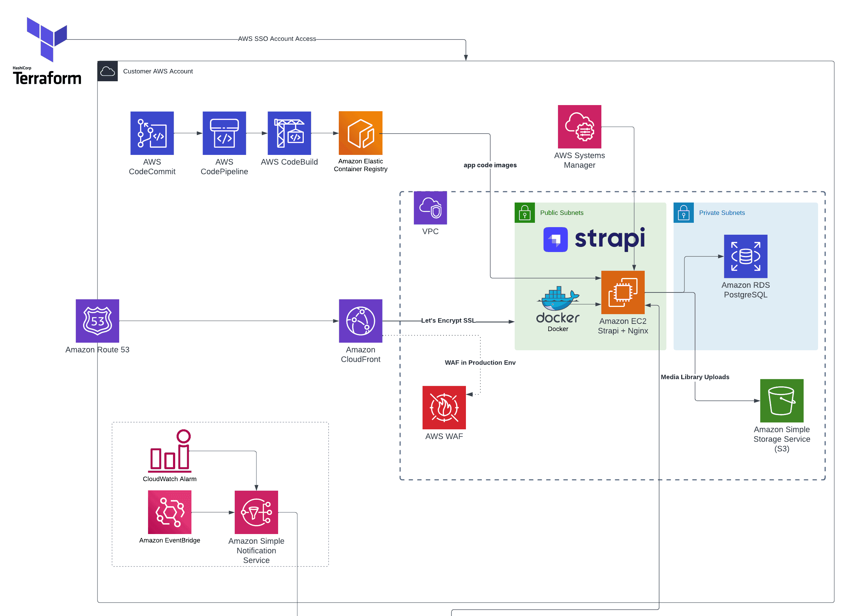This screenshot has height=616, width=856.
Task: Select the Amazon EventBridge icon
Action: pyautogui.click(x=169, y=512)
